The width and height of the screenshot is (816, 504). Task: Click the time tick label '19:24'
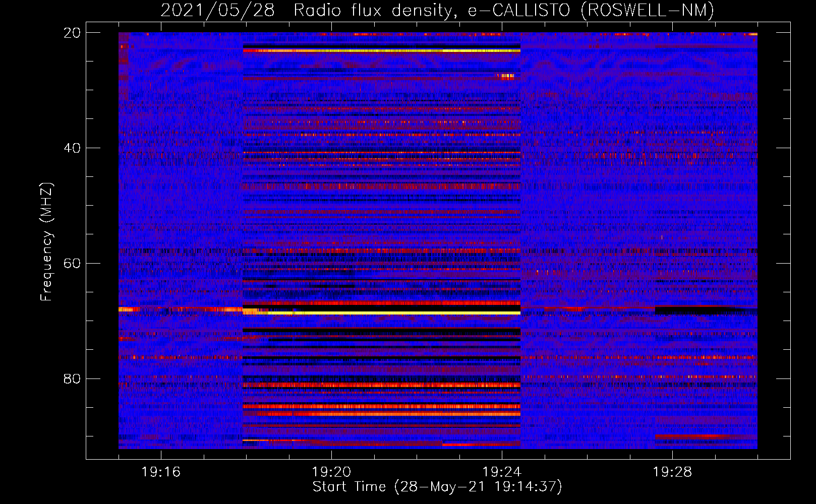click(x=502, y=472)
